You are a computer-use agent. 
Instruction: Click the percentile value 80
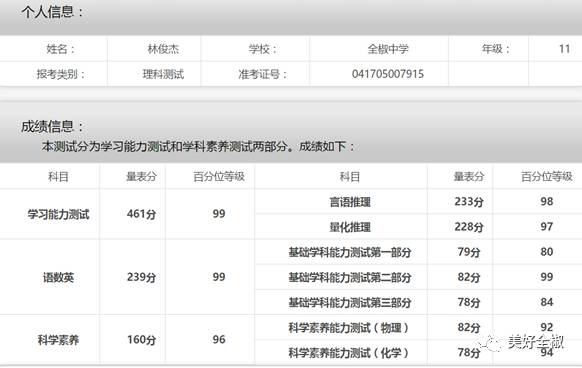(547, 252)
